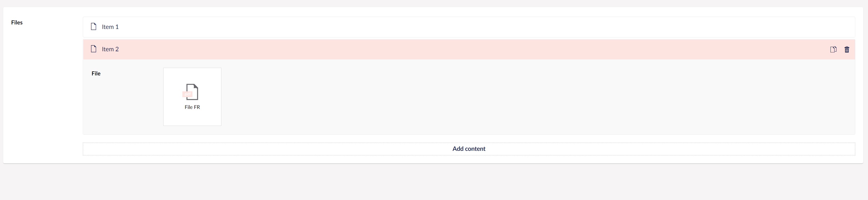Select the File FR thumbnail card
The height and width of the screenshot is (200, 868).
192,96
